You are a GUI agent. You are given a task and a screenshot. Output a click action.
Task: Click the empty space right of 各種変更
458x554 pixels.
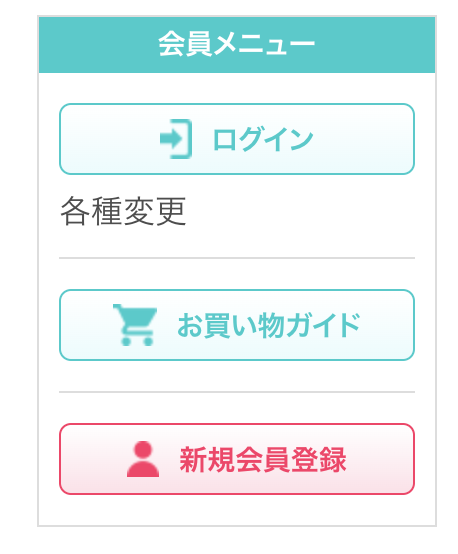point(300,211)
